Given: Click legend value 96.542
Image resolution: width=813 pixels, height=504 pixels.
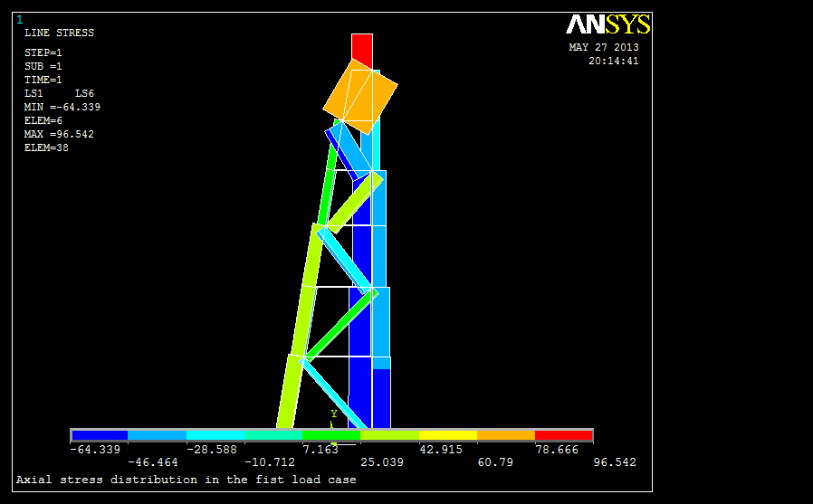Looking at the screenshot, I should [x=615, y=462].
